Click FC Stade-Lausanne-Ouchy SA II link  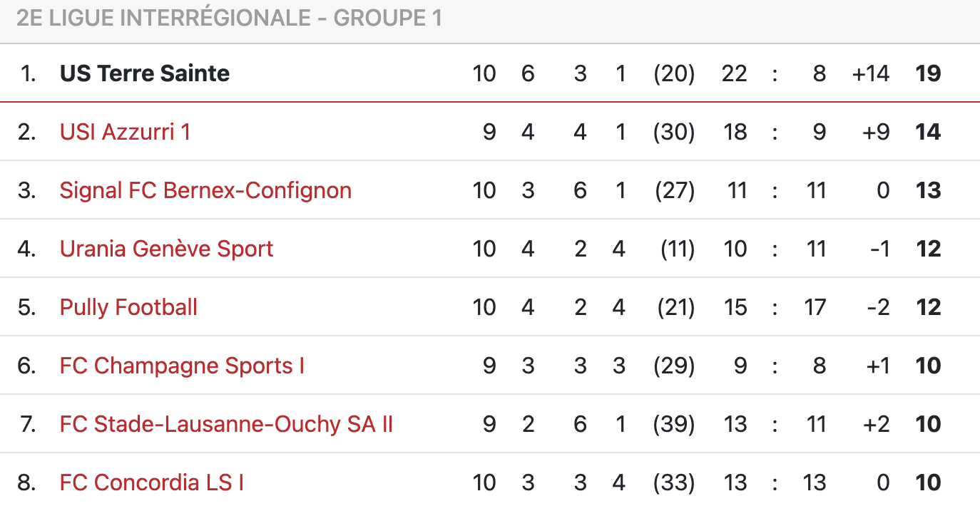click(226, 424)
